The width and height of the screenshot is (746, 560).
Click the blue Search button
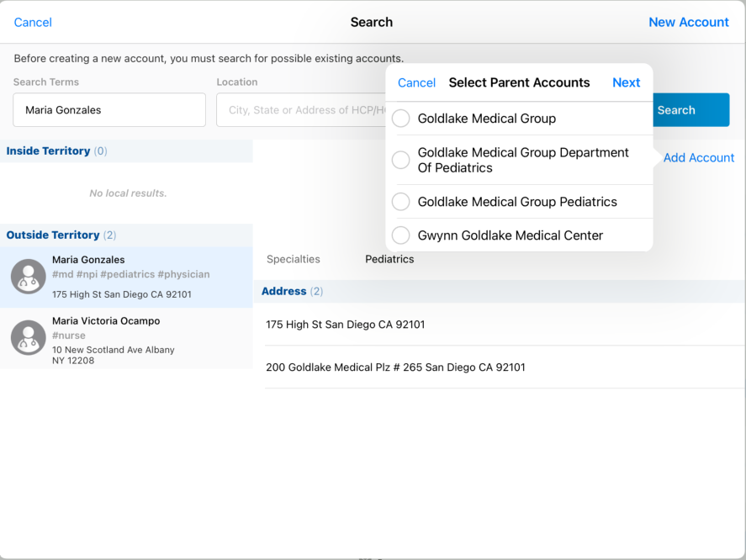[x=691, y=110]
